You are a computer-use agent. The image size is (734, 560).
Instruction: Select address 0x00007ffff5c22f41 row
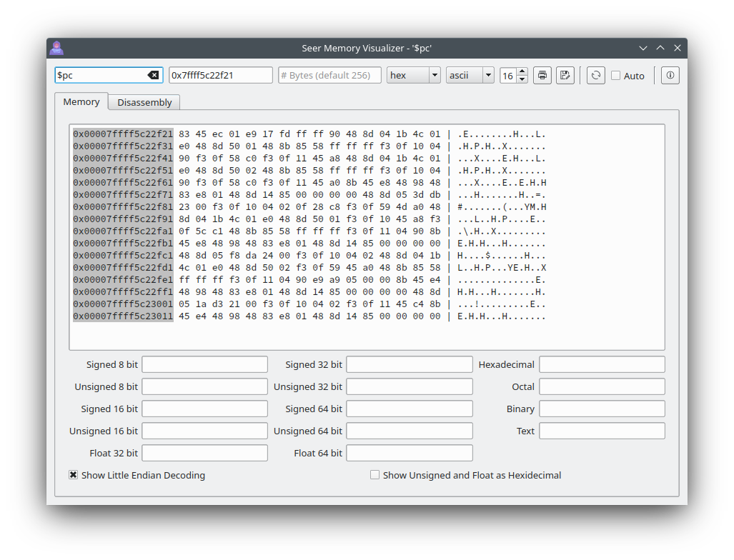click(x=123, y=158)
